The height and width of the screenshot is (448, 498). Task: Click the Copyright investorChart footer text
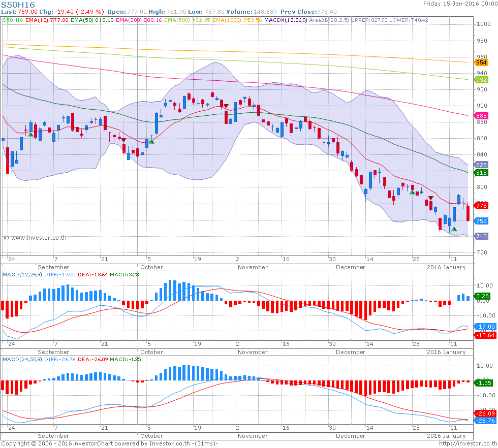(x=110, y=443)
